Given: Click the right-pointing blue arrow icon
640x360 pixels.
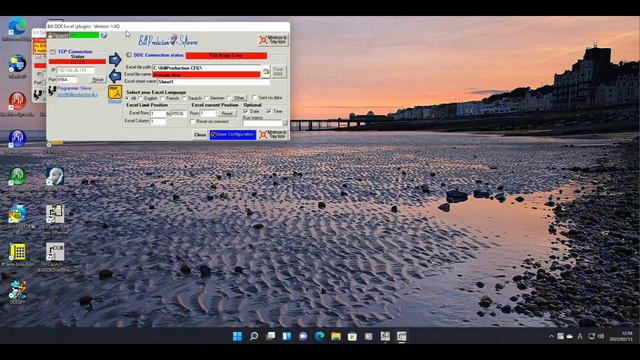Looking at the screenshot, I should 115,60.
